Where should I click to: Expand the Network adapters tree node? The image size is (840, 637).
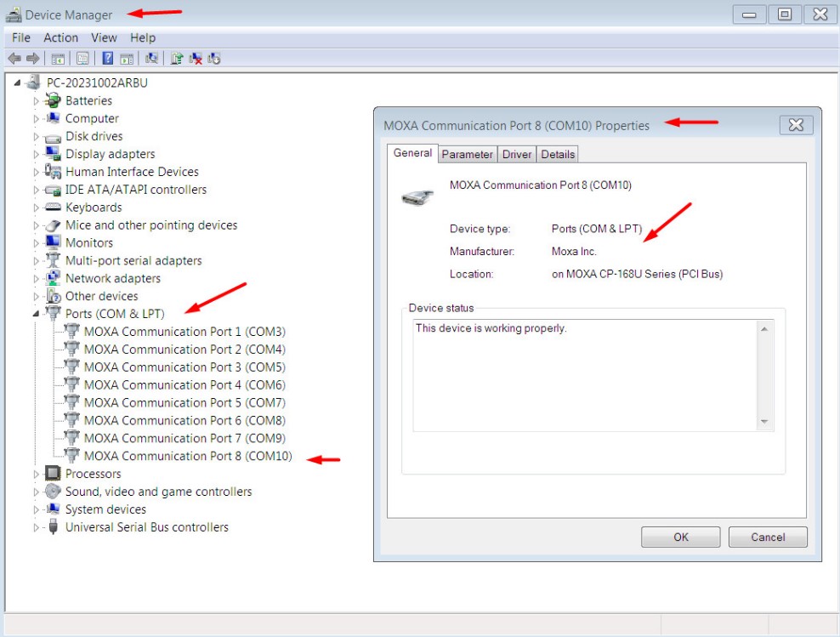pyautogui.click(x=36, y=279)
